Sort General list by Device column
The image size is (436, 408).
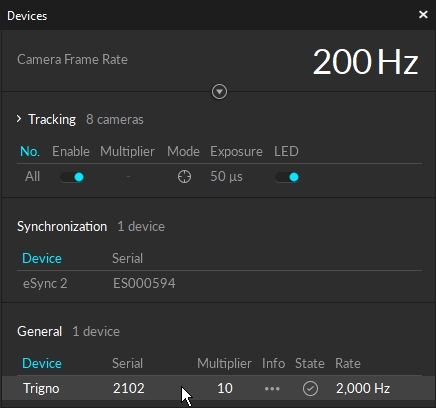click(42, 363)
